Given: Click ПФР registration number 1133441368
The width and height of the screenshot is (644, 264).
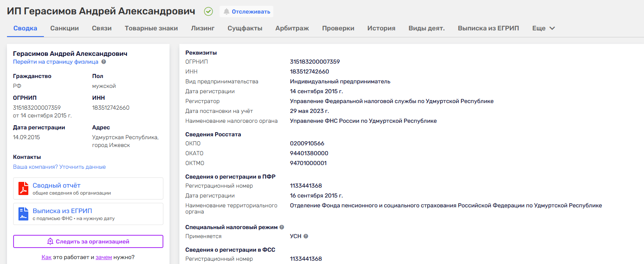Looking at the screenshot, I should point(306,186).
